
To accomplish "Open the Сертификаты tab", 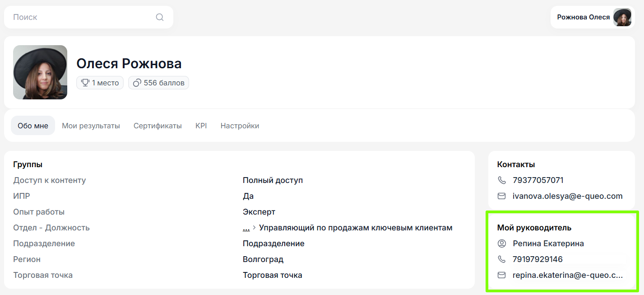I will pos(158,126).
